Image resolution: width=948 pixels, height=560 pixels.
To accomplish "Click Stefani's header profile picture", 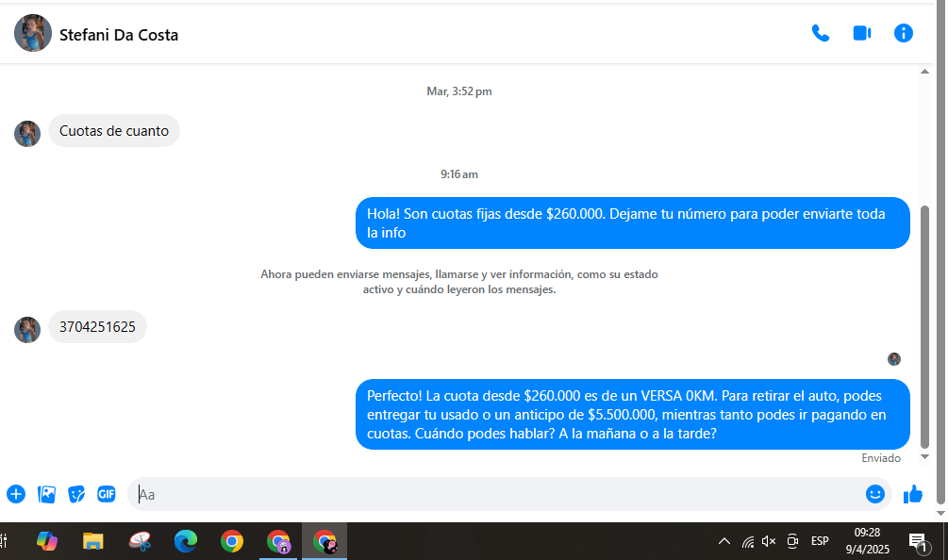I will tap(33, 34).
